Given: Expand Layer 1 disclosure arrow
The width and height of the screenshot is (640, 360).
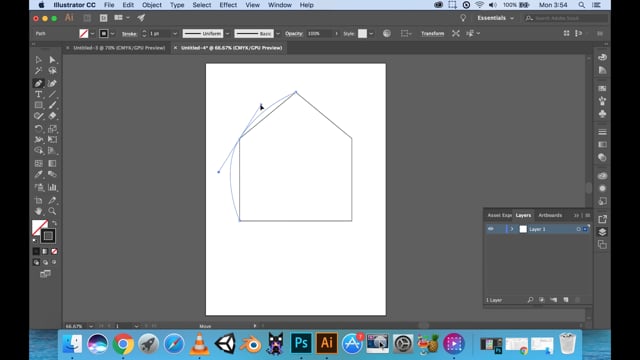Looking at the screenshot, I should tap(512, 229).
